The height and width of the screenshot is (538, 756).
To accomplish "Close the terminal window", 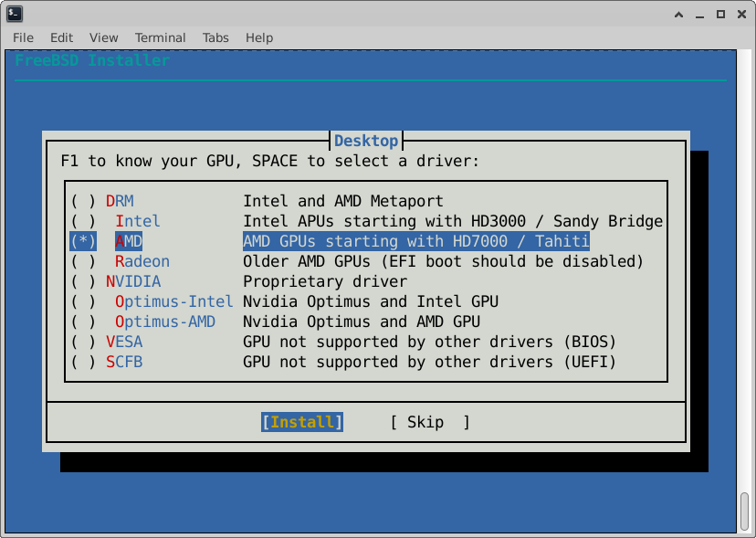I will coord(741,15).
